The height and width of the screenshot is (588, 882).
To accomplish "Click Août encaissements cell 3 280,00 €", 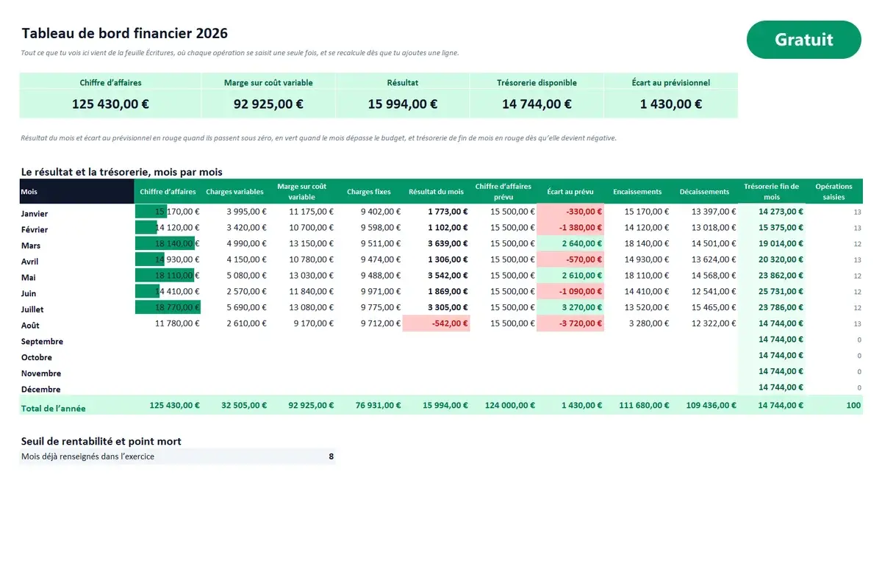I will (637, 323).
